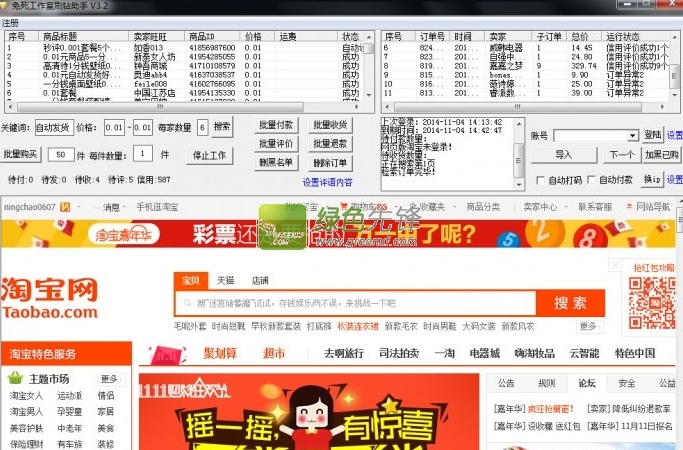Switch to the 论坛 notice tab
Screen dimensions: 683x450
pyautogui.click(x=587, y=383)
